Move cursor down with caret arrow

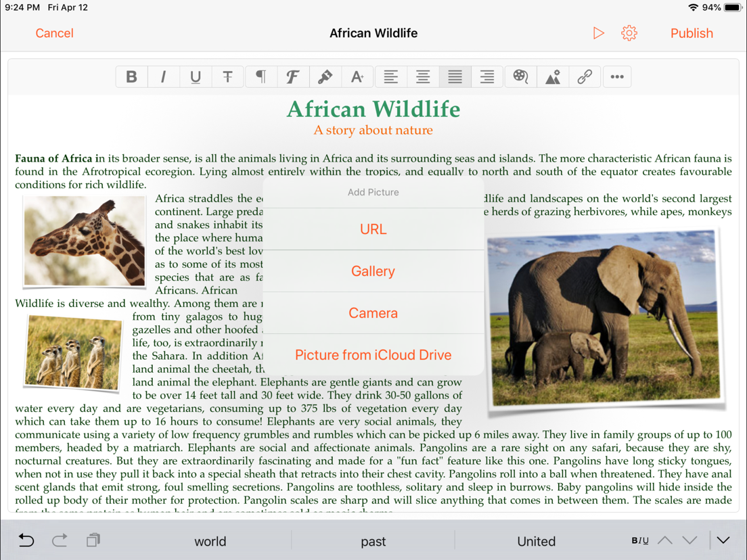(x=690, y=540)
